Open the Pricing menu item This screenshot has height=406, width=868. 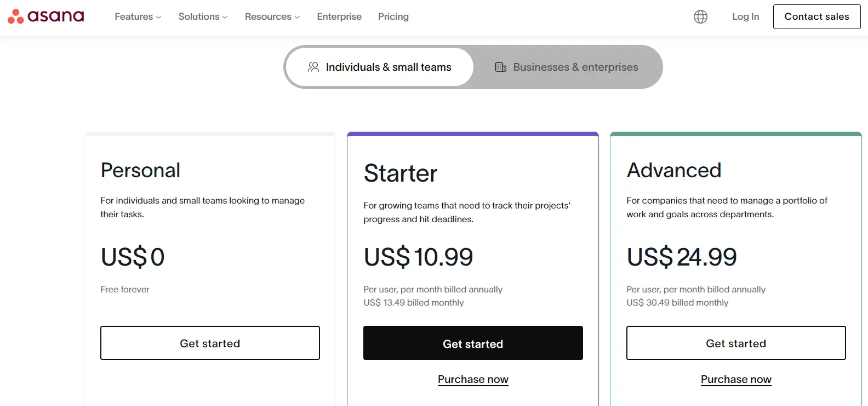393,16
